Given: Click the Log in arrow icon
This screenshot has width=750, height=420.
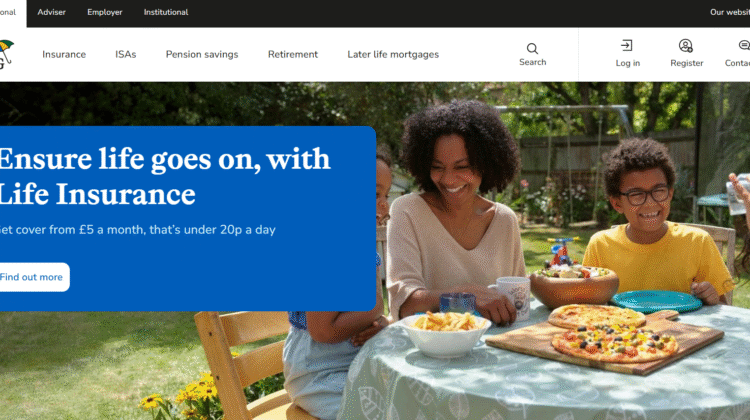Looking at the screenshot, I should pyautogui.click(x=627, y=45).
